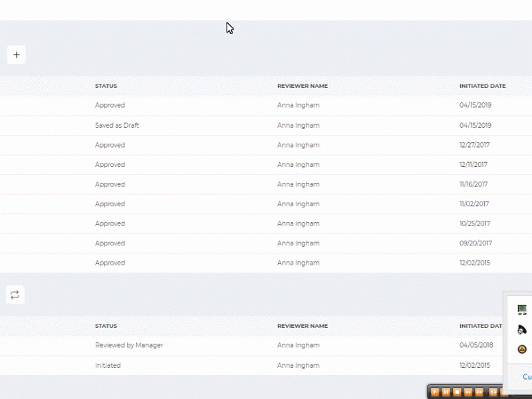The image size is (532, 399).
Task: Click date 12/02/2015 in upper Approved row
Action: (475, 263)
